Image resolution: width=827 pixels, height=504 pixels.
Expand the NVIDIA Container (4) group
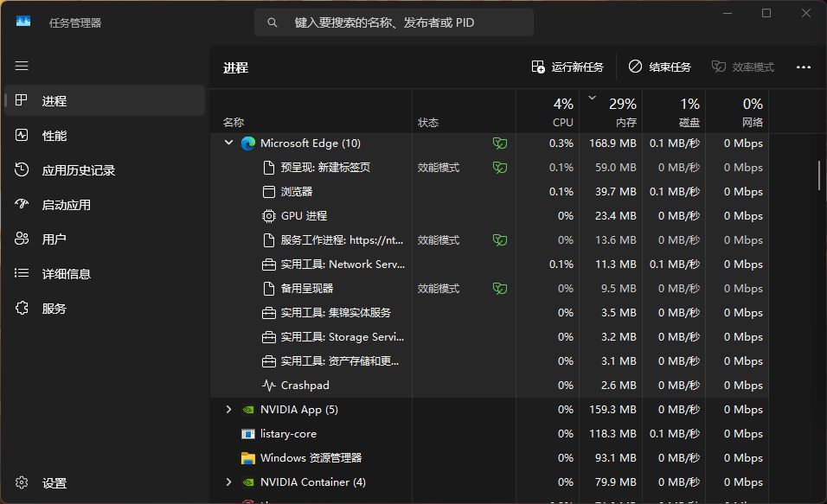(228, 482)
